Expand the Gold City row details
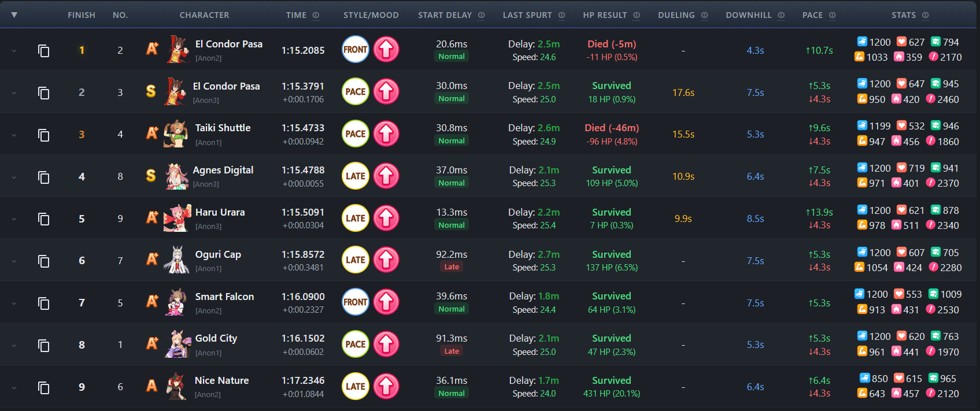The width and height of the screenshot is (980, 411). tap(14, 345)
